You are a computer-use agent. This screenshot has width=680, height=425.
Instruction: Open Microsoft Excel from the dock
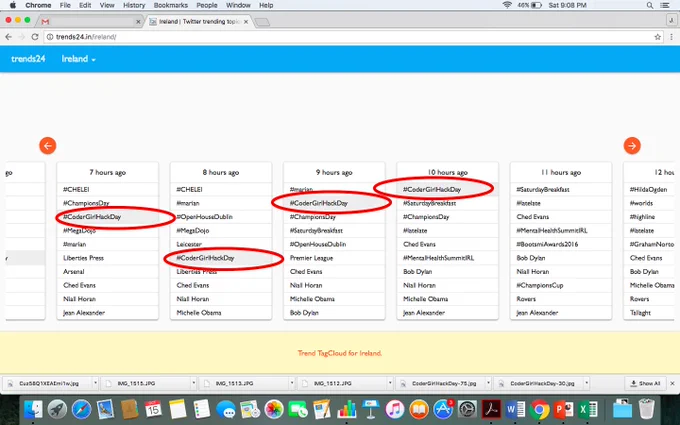(x=588, y=409)
